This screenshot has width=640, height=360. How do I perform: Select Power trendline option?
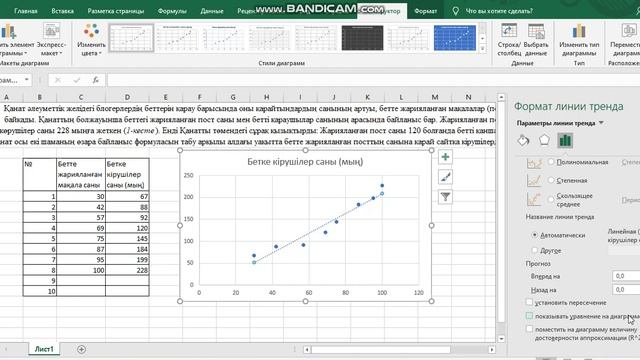point(551,180)
